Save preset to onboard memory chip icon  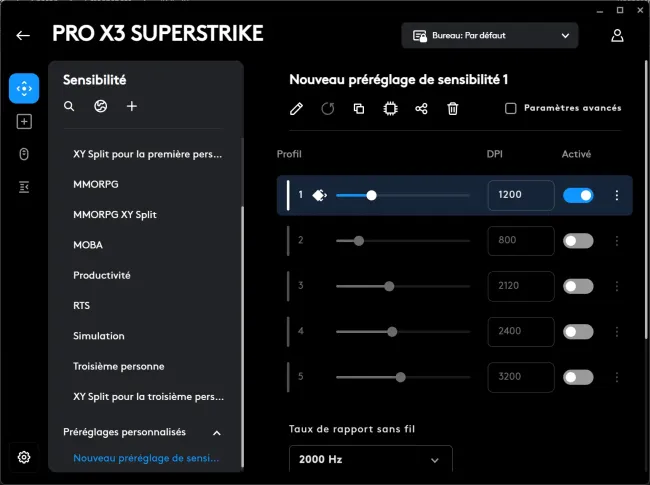[x=390, y=109]
